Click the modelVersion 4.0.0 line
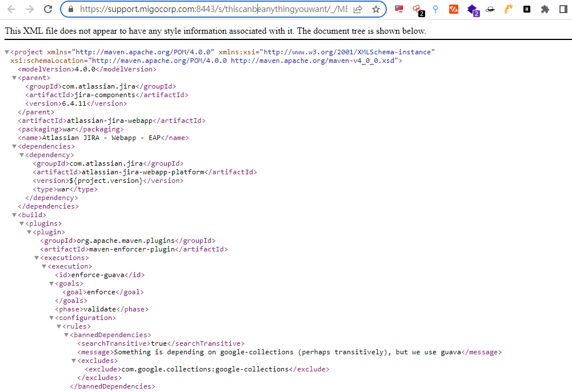The image size is (572, 392). point(87,69)
